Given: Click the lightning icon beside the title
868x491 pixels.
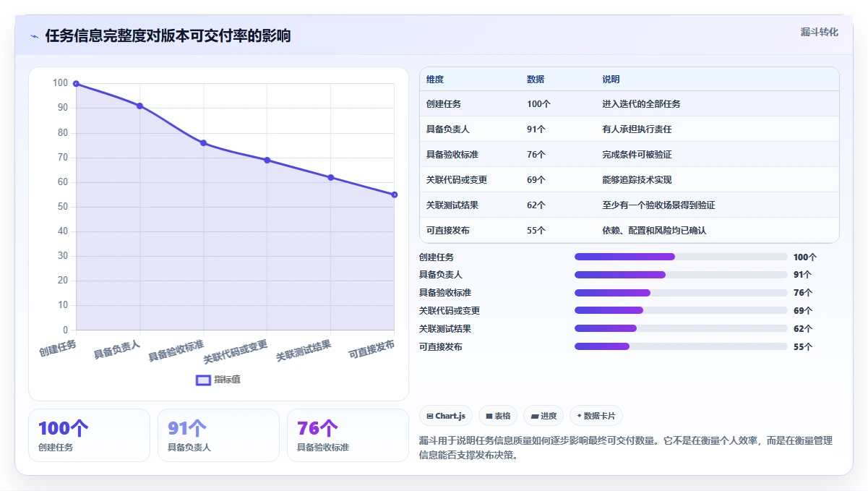Looking at the screenshot, I should click(x=35, y=36).
